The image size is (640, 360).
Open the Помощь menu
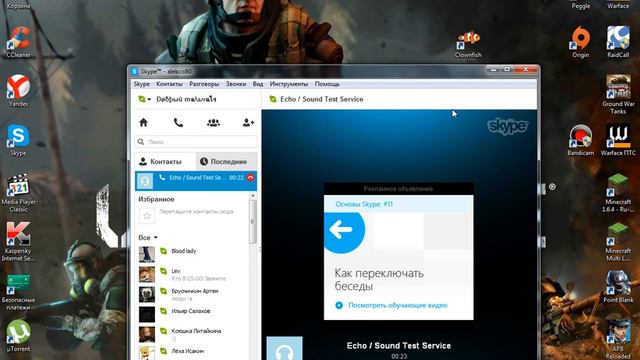click(327, 84)
